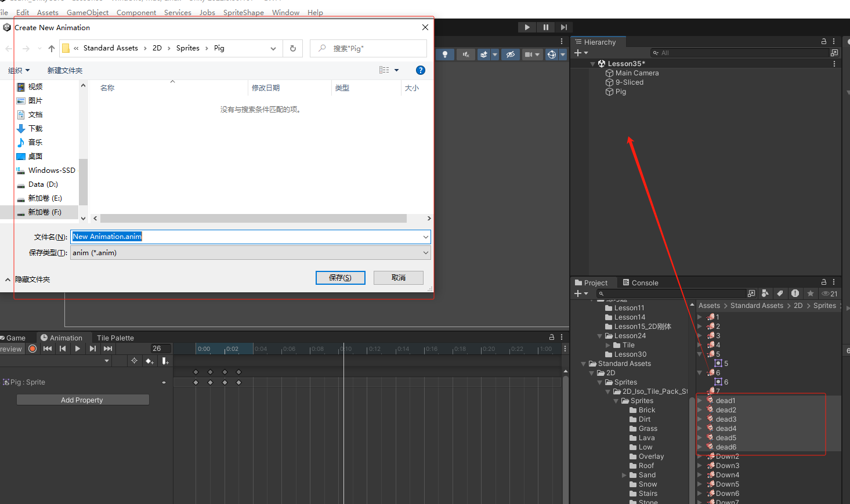Open the Hierarchy create plus dropdown
The height and width of the screenshot is (504, 850).
pos(581,53)
